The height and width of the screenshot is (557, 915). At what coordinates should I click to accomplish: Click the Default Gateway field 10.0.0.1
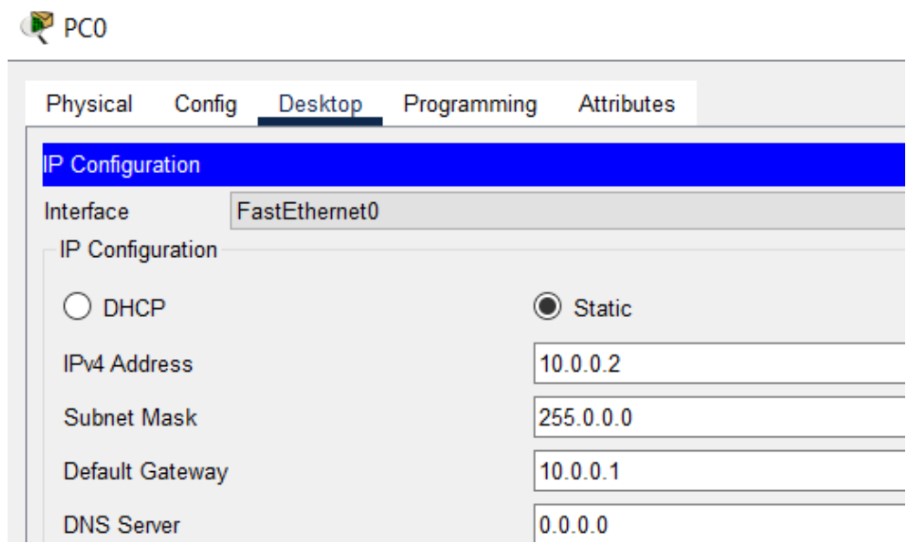pyautogui.click(x=719, y=471)
